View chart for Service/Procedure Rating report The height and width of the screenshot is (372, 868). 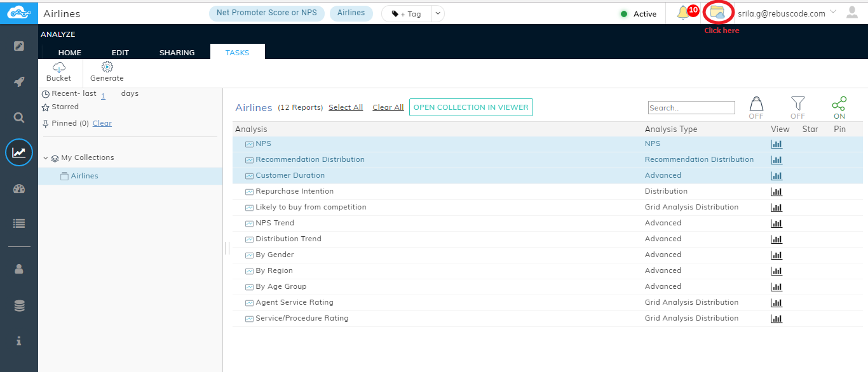point(776,319)
